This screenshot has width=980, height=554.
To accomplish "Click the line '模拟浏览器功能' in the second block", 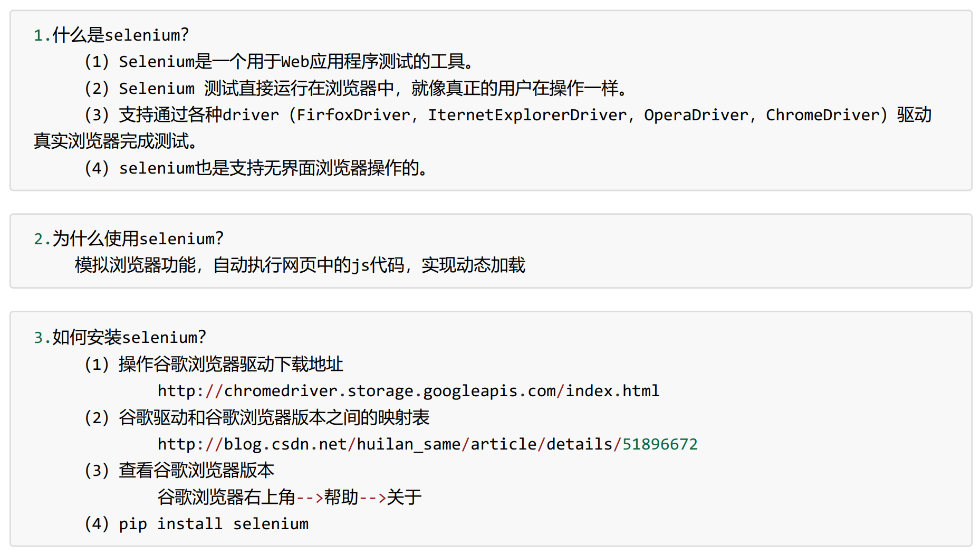I will point(135,265).
